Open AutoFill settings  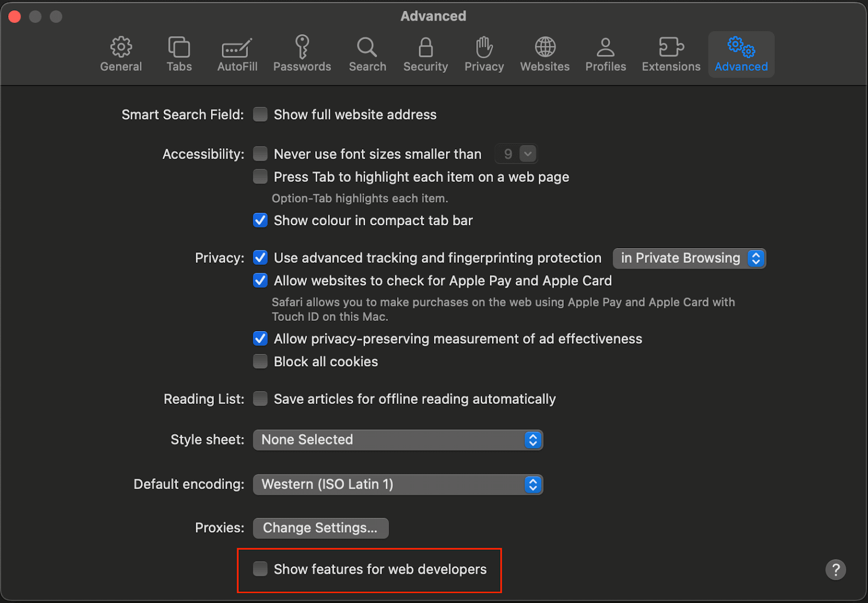(x=237, y=53)
